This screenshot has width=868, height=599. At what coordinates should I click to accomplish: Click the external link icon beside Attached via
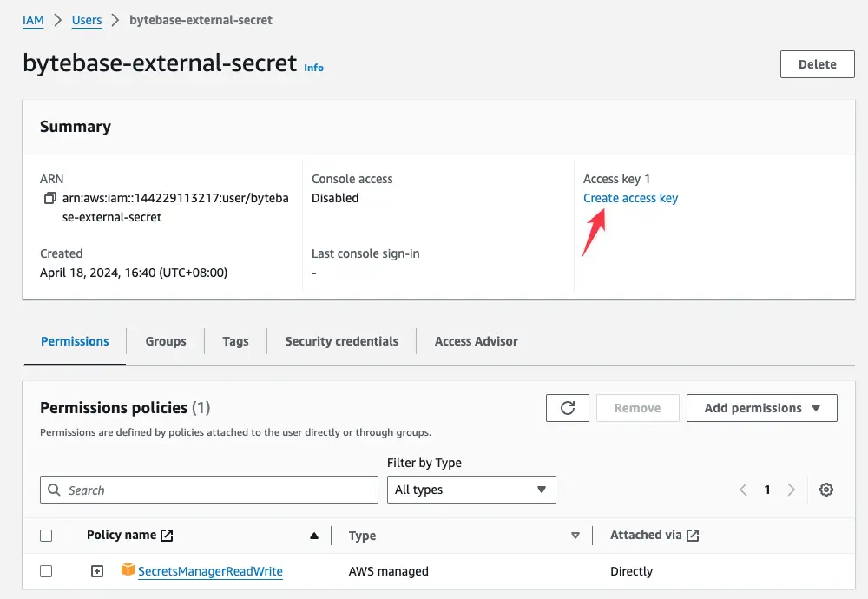[x=693, y=536]
